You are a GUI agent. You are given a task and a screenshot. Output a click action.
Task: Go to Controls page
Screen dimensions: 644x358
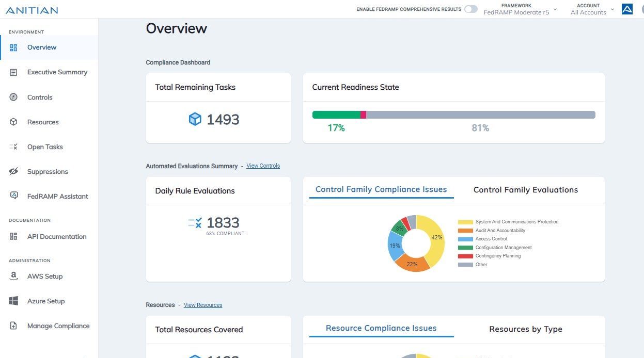[49, 97]
